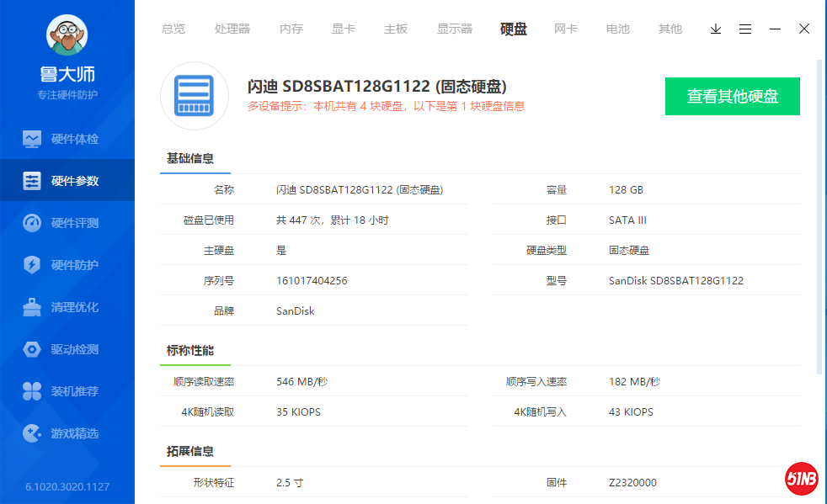Open the hamburger menu in title bar
827x504 pixels.
coord(745,29)
